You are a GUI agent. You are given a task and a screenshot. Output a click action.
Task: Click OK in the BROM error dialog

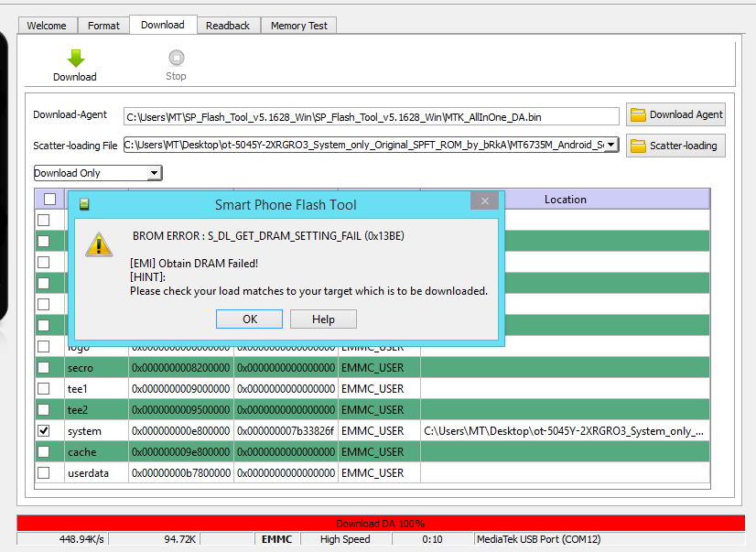coord(249,319)
